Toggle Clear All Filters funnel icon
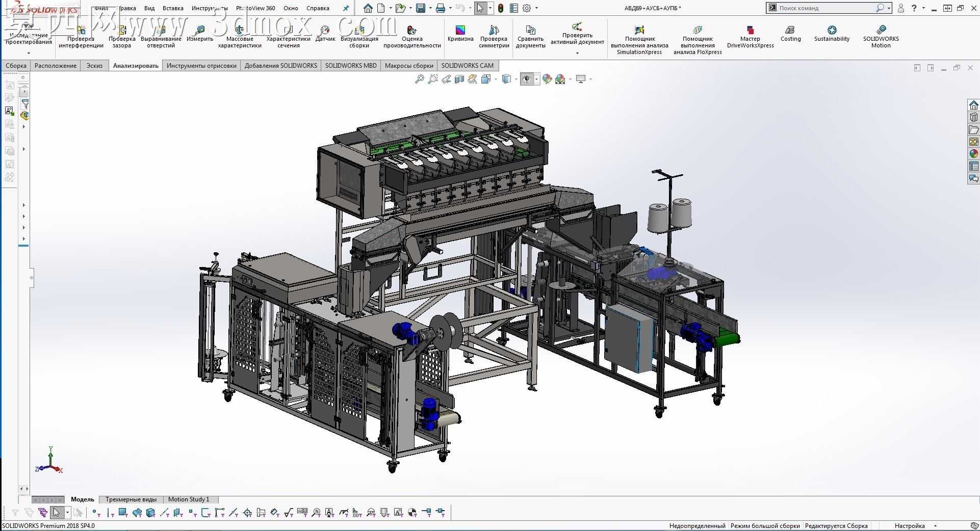 tap(29, 513)
